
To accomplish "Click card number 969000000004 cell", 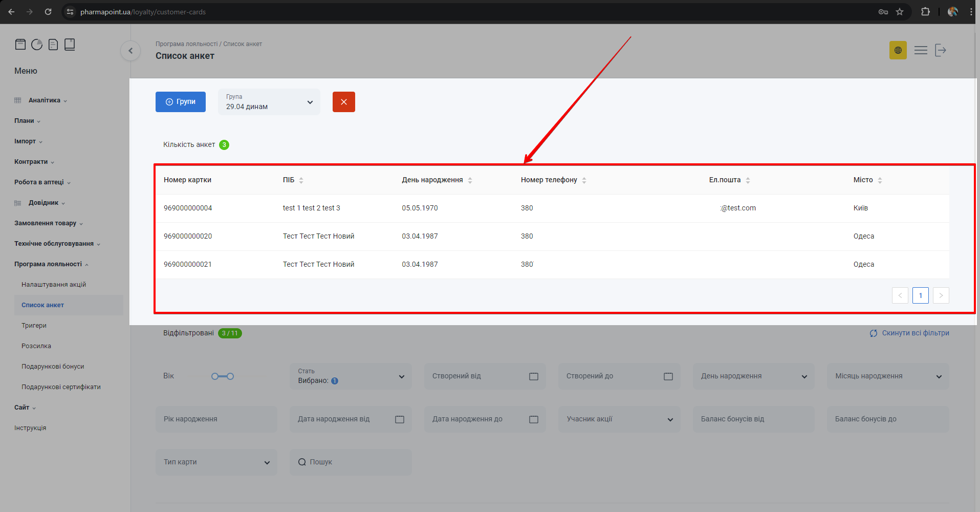I will click(x=188, y=208).
